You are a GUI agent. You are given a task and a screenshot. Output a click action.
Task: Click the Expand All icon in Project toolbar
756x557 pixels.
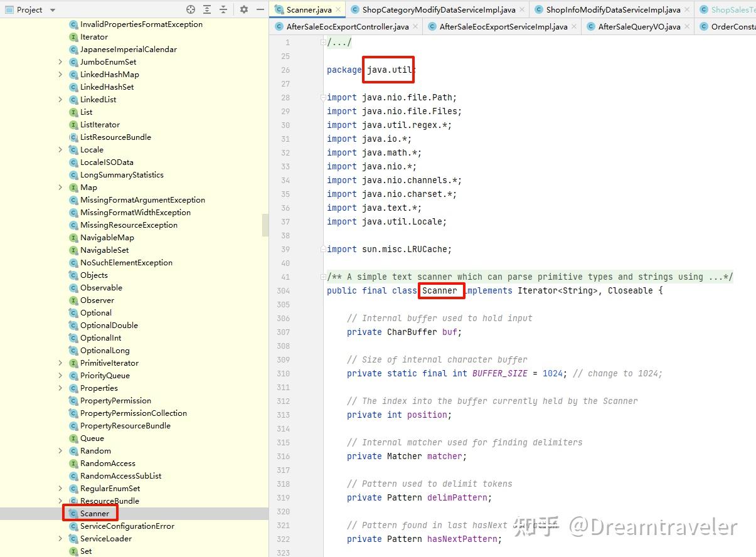[x=208, y=10]
